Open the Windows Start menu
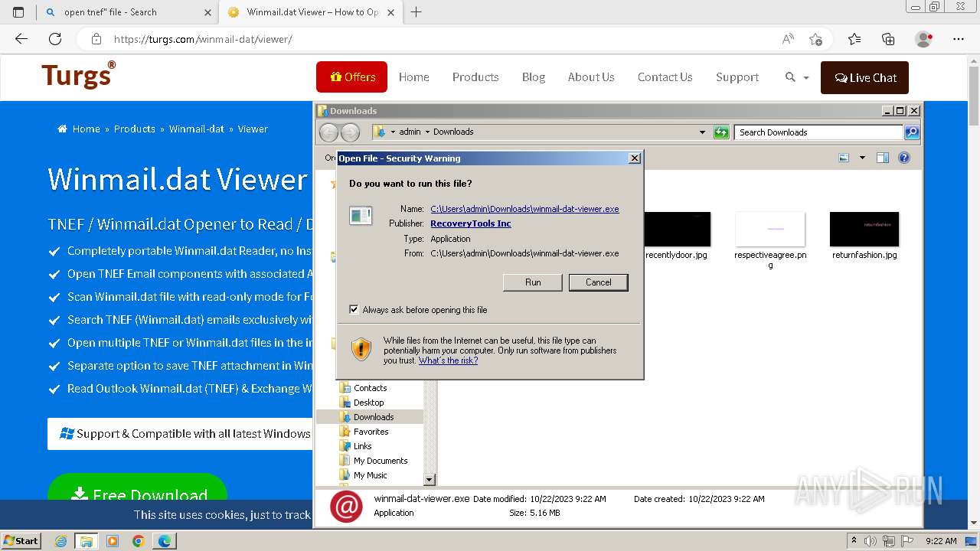 tap(21, 541)
